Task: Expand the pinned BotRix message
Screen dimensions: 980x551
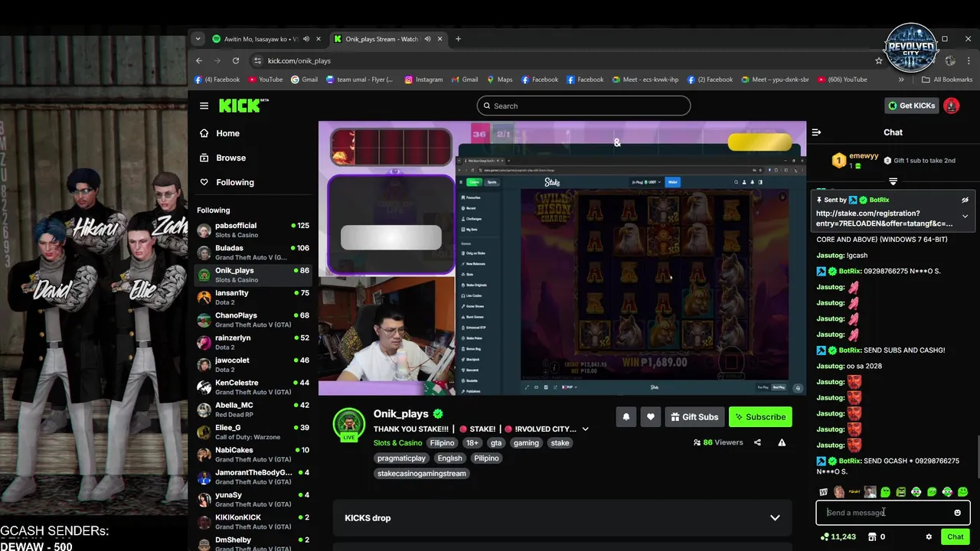Action: click(x=965, y=217)
